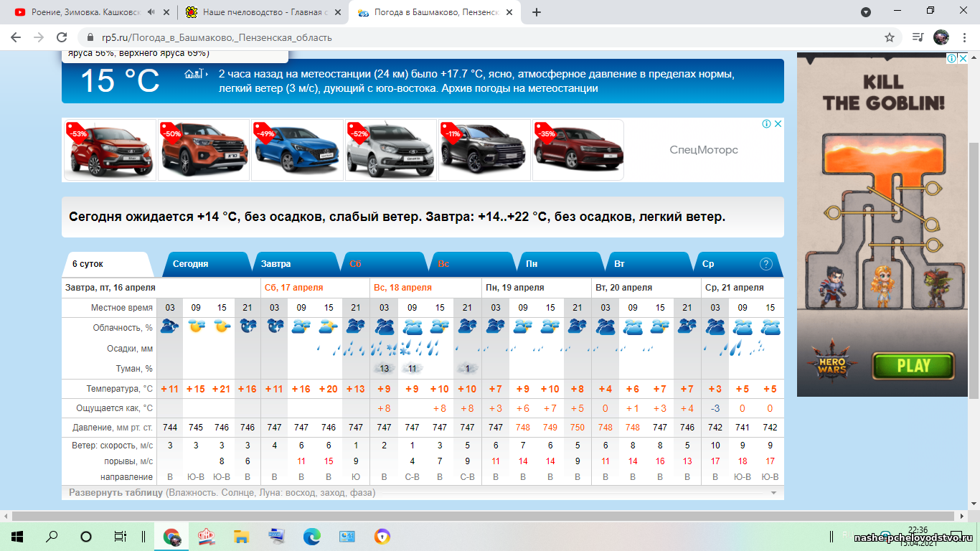Screen dimensions: 980x551
Task: Click the fog icon showing 11 percent
Action: pyautogui.click(x=412, y=368)
